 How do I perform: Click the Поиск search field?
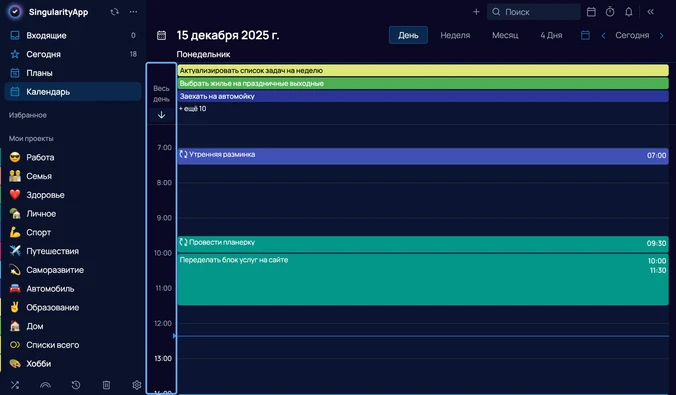point(534,12)
